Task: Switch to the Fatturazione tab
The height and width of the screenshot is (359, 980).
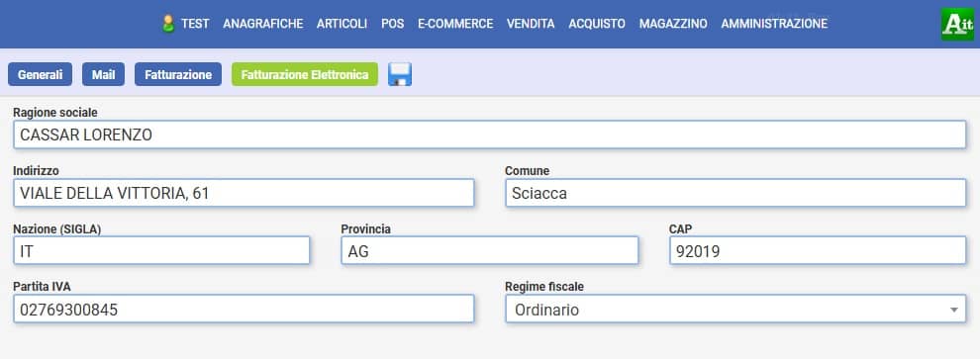Action: coord(178,74)
